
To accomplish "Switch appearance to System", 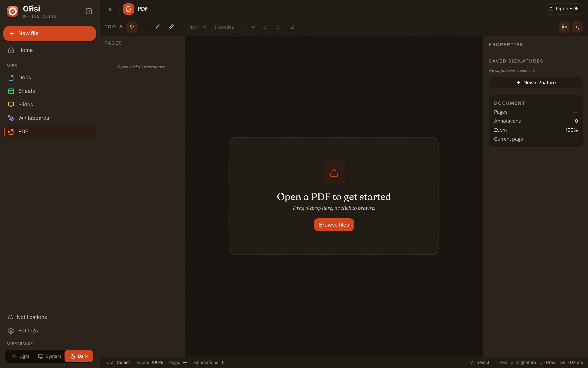I will (x=50, y=356).
